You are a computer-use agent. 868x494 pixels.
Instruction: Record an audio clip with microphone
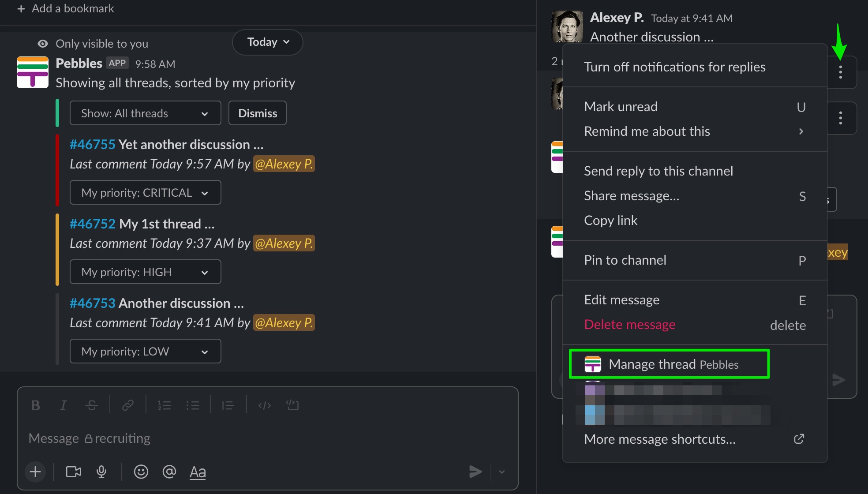101,472
